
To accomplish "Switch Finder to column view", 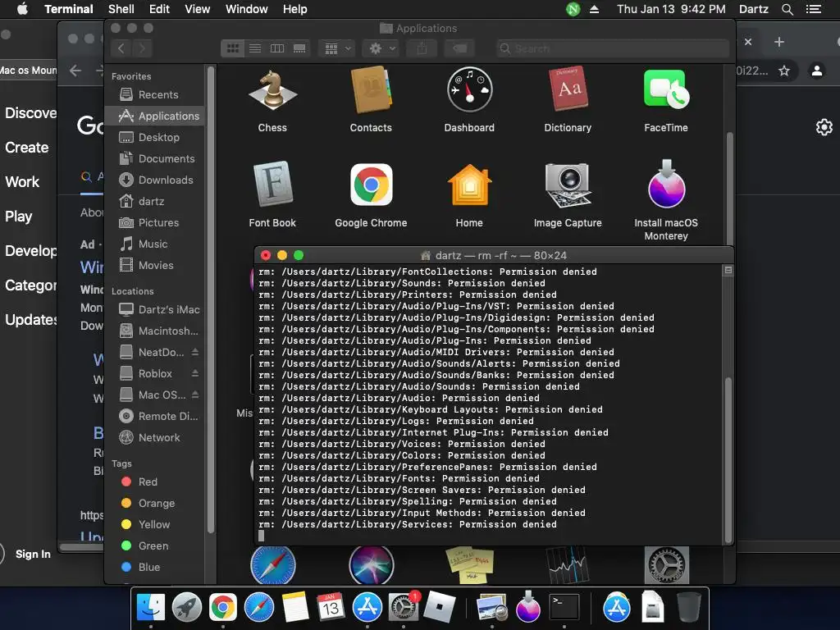I will [x=277, y=48].
